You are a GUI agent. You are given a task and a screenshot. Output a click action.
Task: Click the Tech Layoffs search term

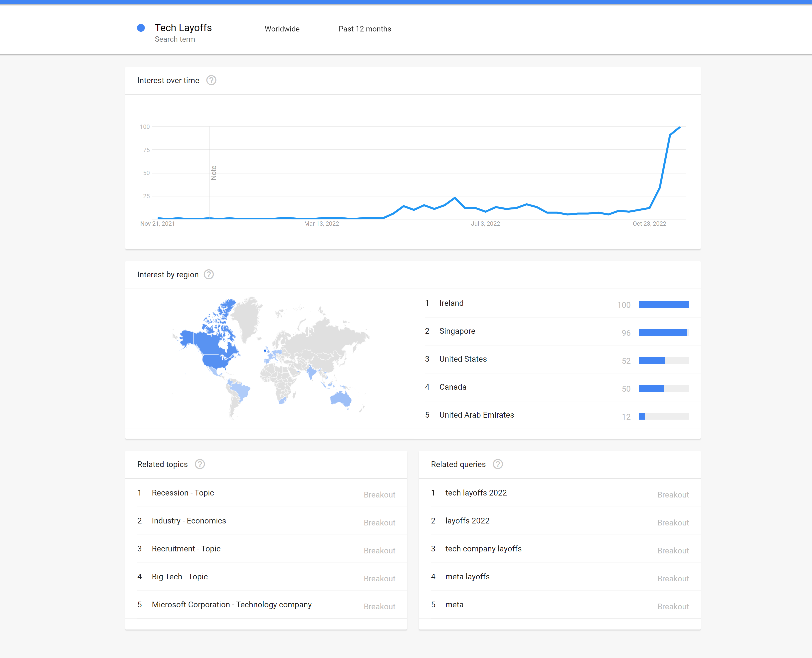[x=183, y=28]
